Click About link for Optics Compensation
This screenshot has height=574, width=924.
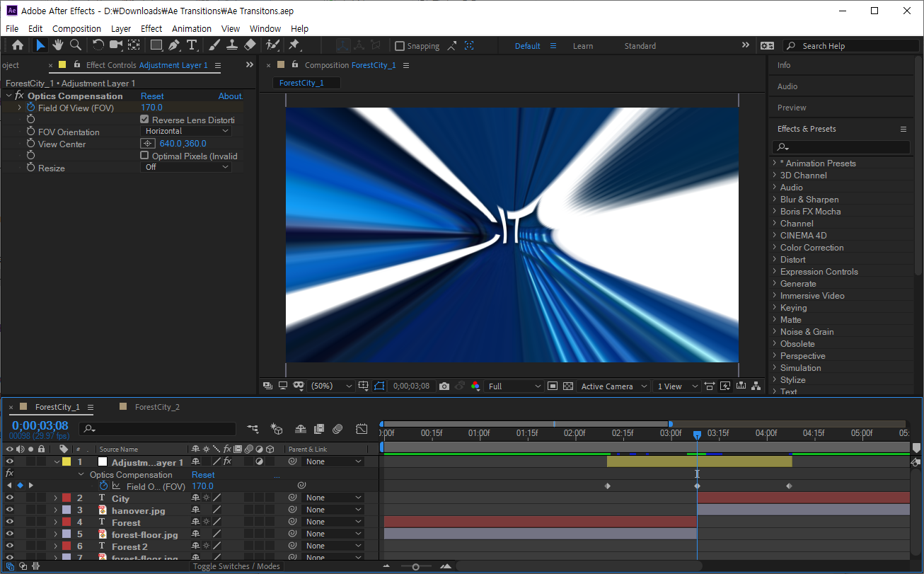[231, 96]
